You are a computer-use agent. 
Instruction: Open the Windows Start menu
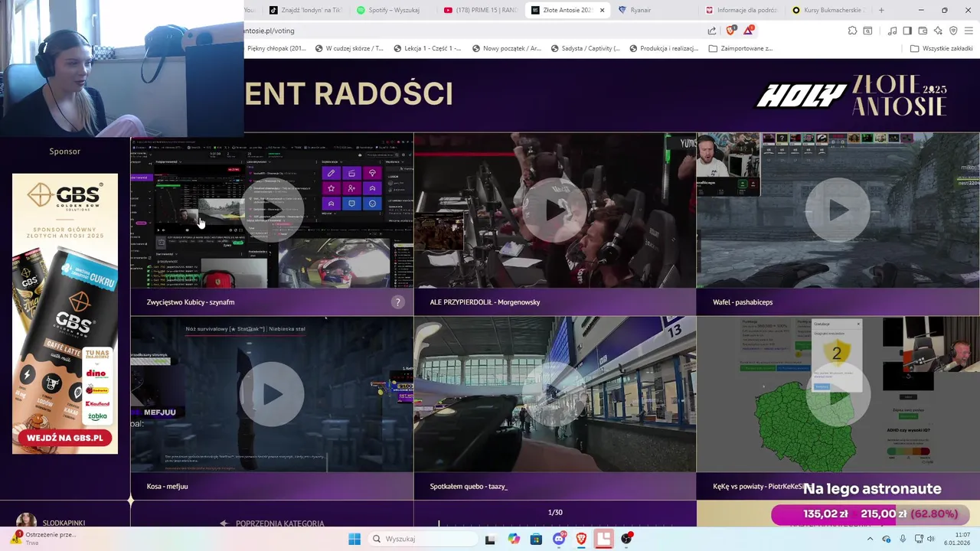pos(354,539)
